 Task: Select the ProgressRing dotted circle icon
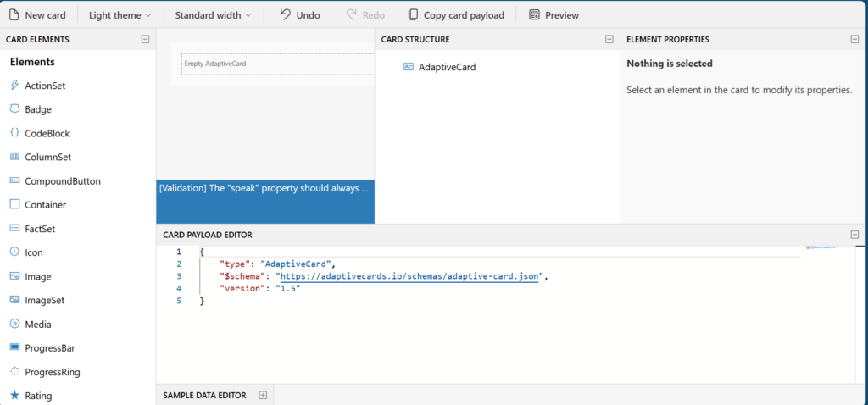(14, 371)
